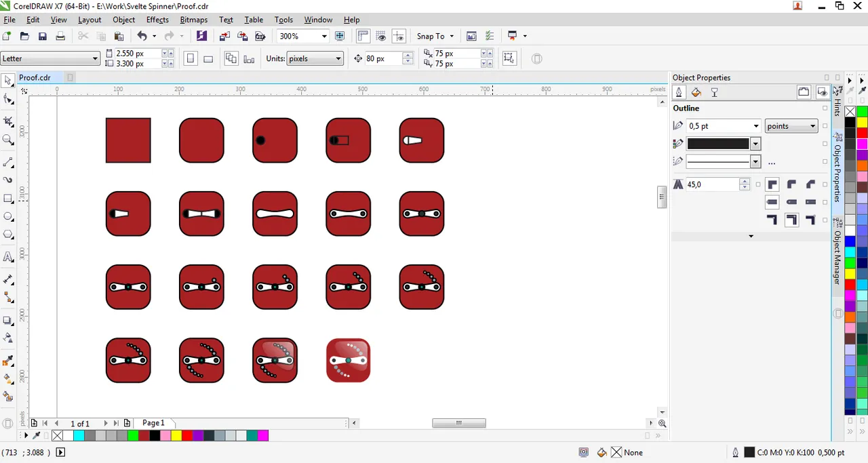
Task: Open the undo history dropdown arrow
Action: click(x=154, y=36)
